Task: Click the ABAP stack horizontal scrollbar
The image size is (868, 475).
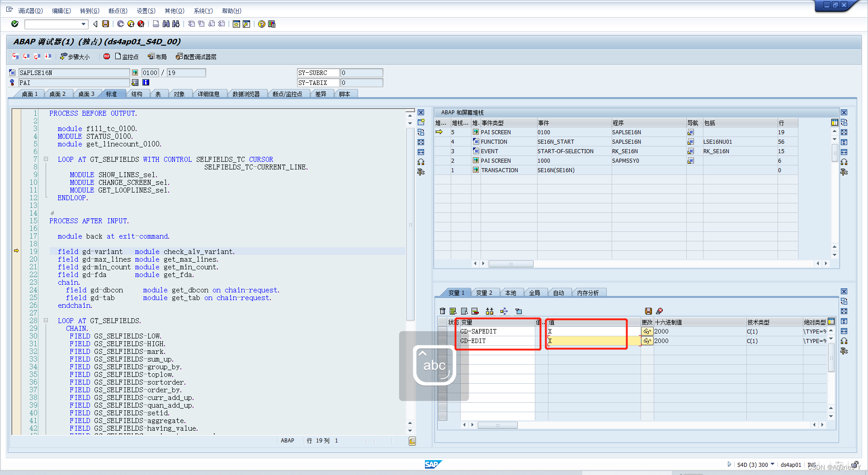Action: pyautogui.click(x=511, y=263)
